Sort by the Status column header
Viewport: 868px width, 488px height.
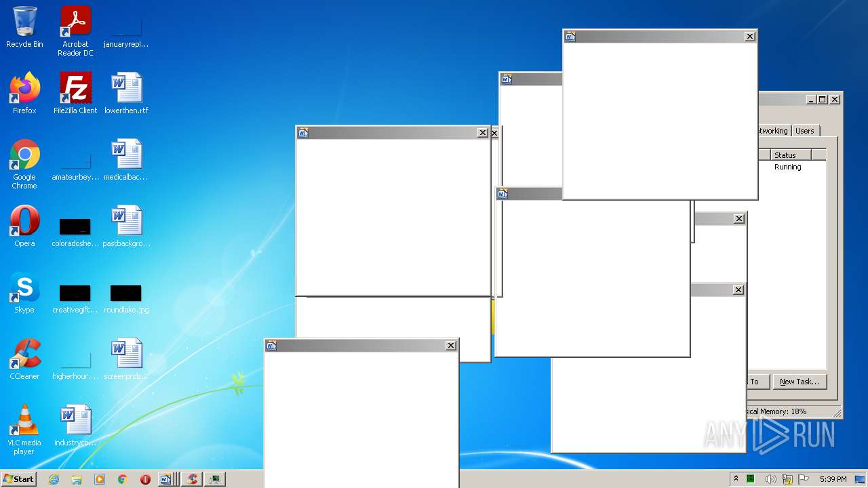(x=791, y=155)
